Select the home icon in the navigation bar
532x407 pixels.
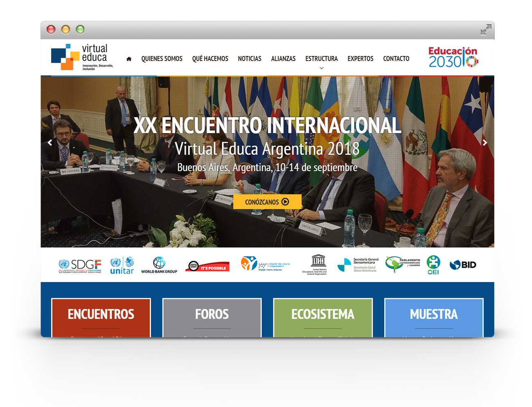pos(128,59)
